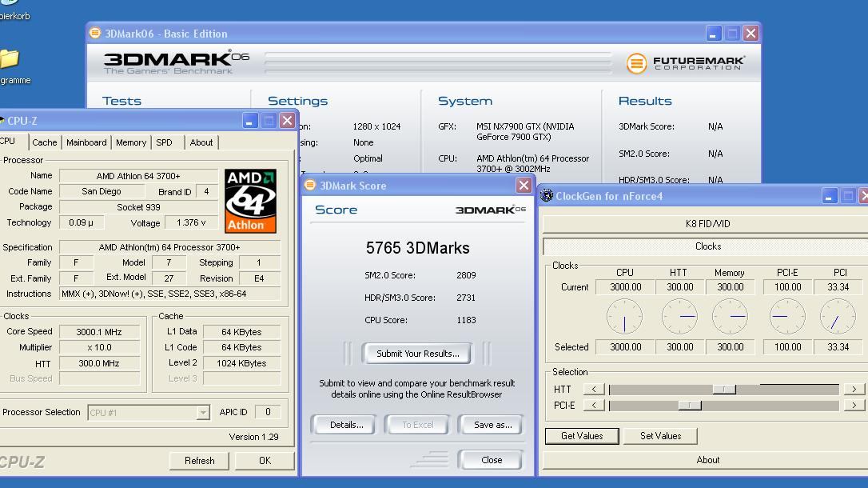Click the 5765 3DMarks score text
Viewport: 868px width, 488px height.
[x=417, y=248]
